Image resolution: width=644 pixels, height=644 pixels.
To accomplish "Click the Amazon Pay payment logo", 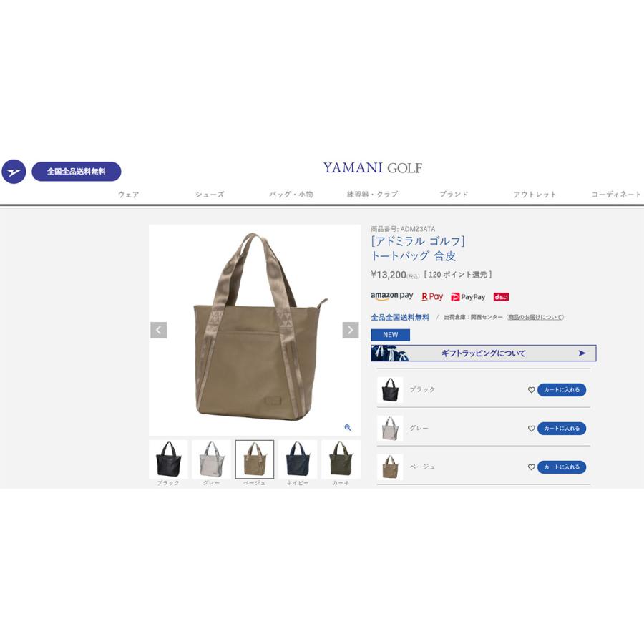I will click(392, 296).
